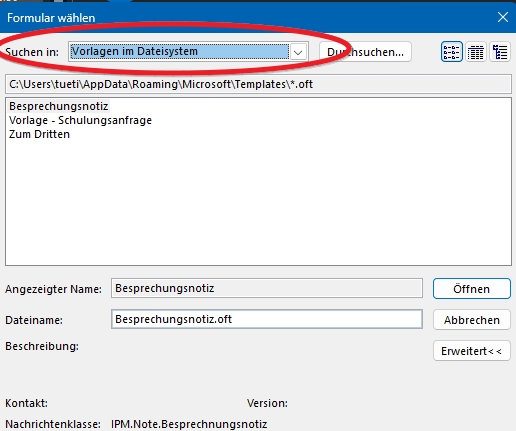This screenshot has height=431, width=516.
Task: Click the Durchsuchen... button
Action: [365, 52]
